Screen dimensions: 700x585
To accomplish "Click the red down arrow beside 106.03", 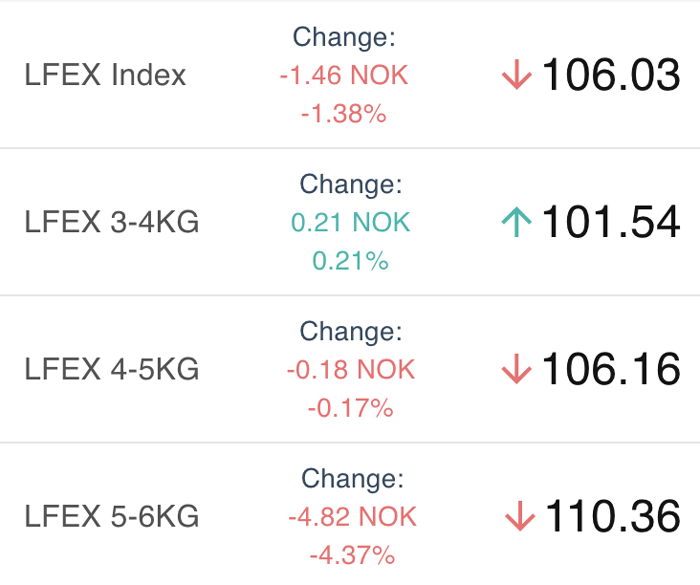I will pos(517,75).
